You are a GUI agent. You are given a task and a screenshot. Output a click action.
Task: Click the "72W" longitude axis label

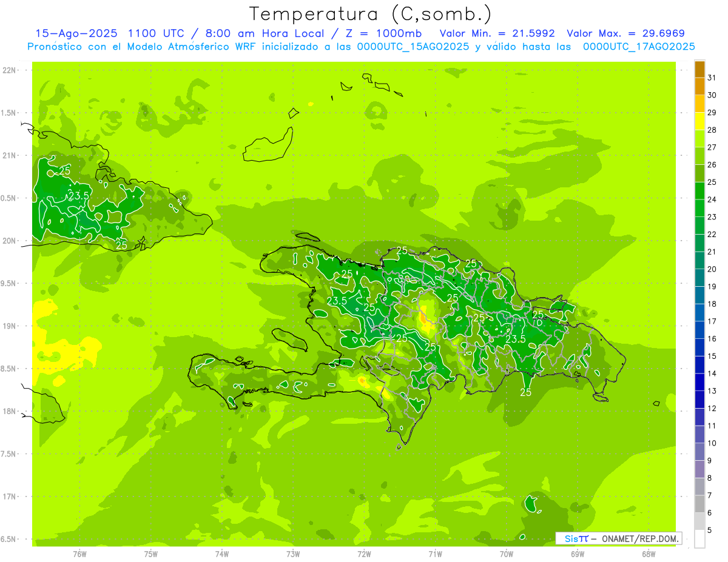click(364, 554)
